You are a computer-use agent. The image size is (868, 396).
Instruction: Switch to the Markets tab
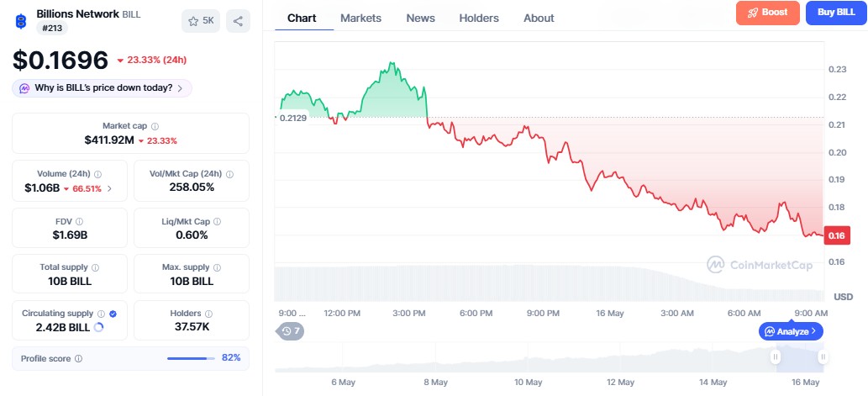pyautogui.click(x=361, y=18)
